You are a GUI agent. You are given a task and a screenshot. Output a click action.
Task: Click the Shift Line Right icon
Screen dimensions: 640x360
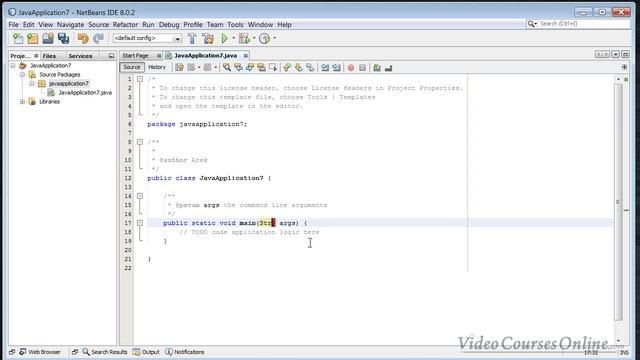point(336,67)
